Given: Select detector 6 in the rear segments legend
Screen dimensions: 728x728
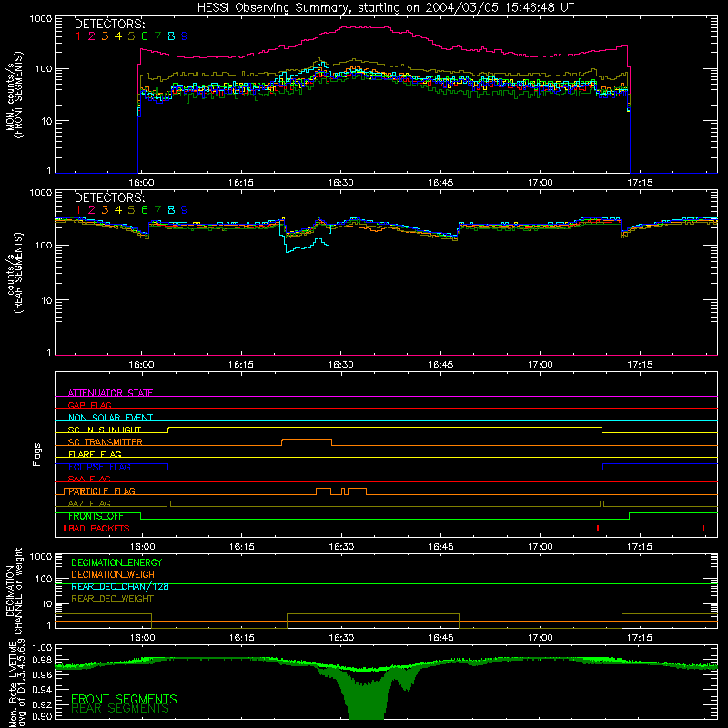Looking at the screenshot, I should click(145, 210).
